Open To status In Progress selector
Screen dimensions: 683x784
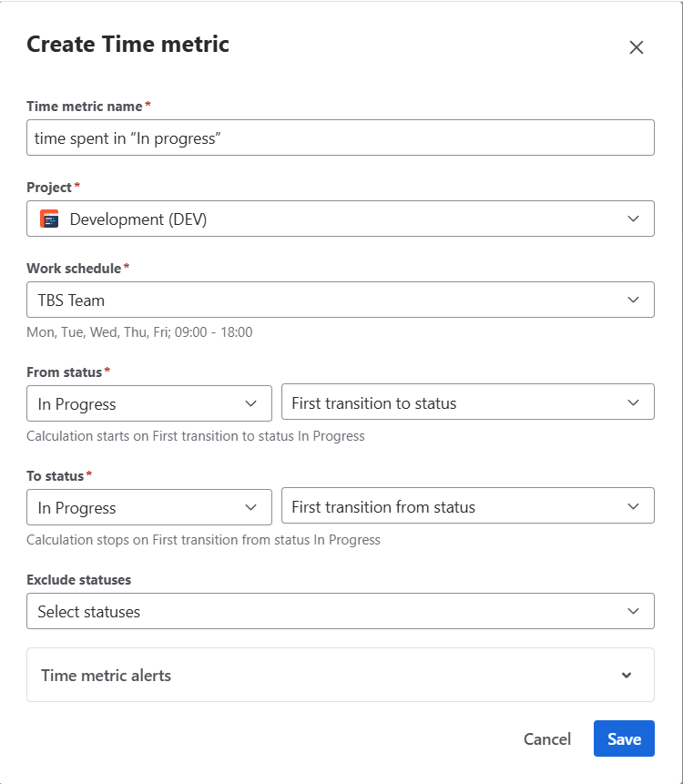coord(137,507)
